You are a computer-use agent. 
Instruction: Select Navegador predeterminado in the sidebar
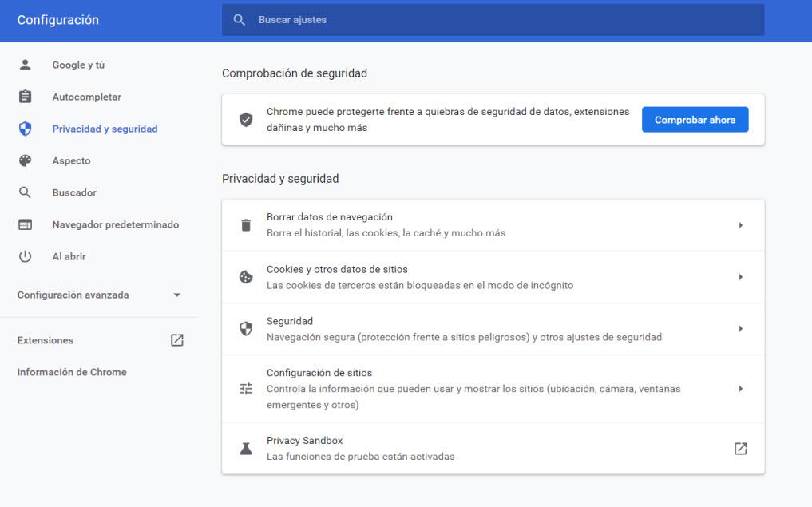115,224
